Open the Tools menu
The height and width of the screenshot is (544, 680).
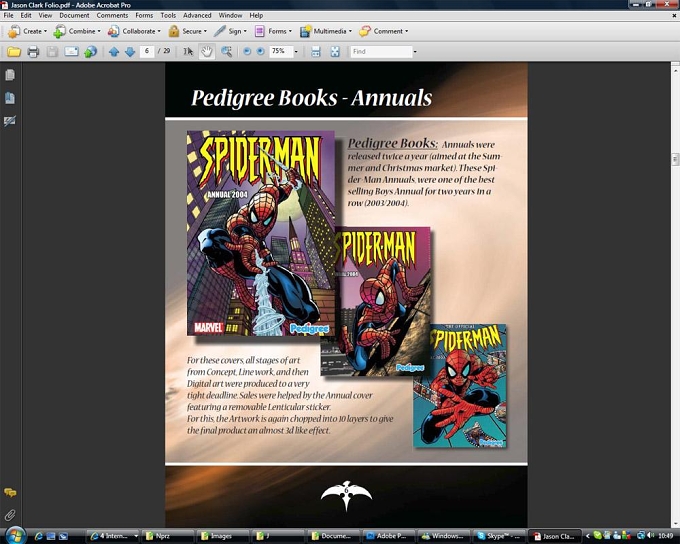pos(168,15)
